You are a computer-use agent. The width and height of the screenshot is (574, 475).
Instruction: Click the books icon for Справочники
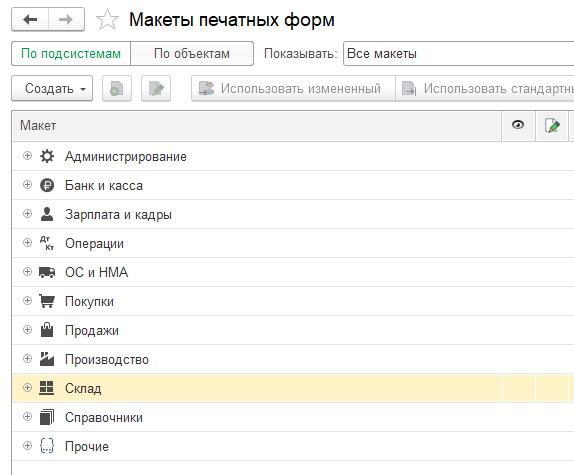47,417
